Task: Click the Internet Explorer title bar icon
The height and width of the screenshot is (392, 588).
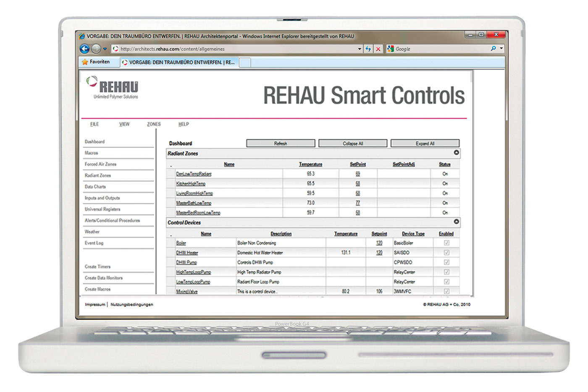Action: (x=82, y=36)
